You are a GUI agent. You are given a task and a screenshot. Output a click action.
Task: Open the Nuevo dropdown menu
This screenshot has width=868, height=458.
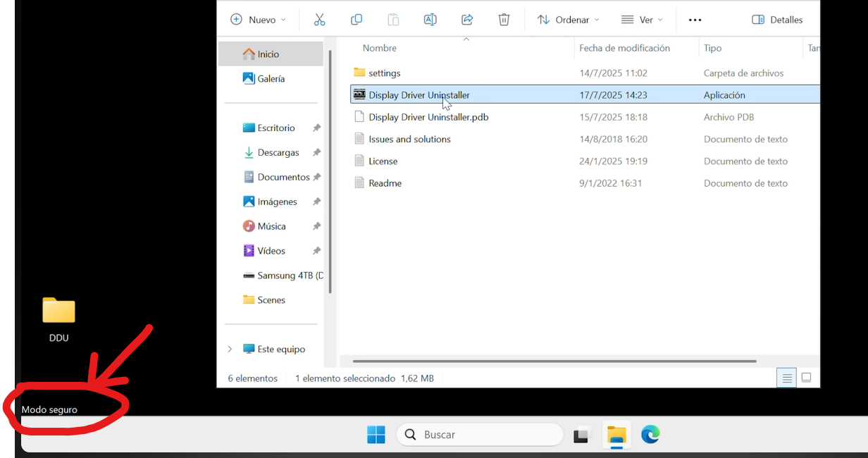[258, 20]
